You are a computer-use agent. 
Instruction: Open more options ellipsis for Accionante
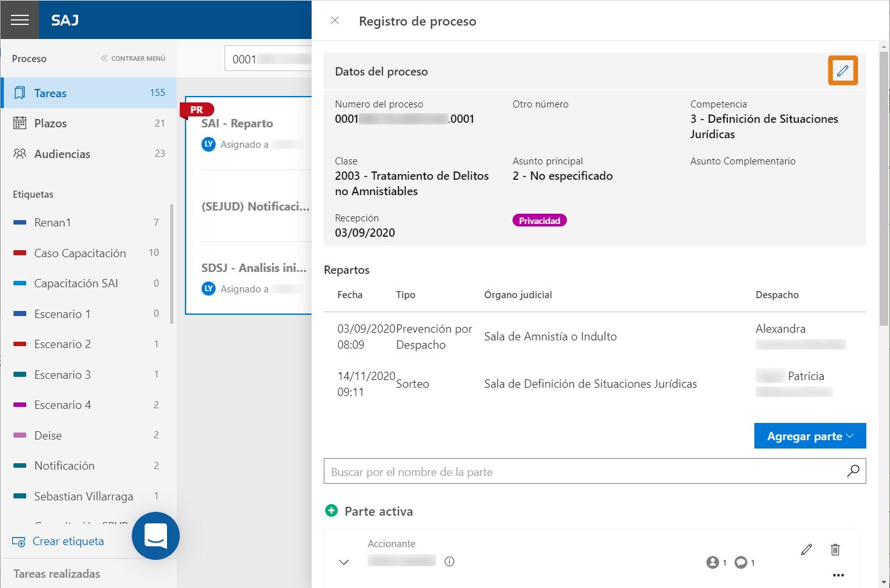coord(838,575)
